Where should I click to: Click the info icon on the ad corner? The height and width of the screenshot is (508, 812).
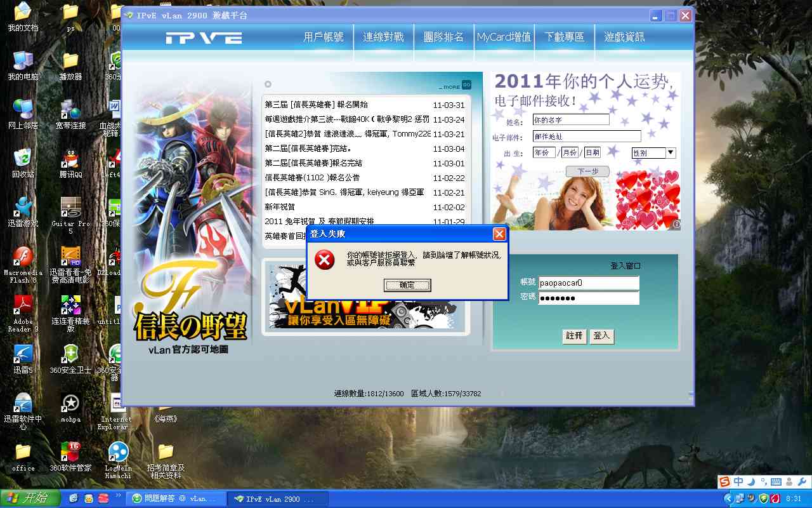676,224
